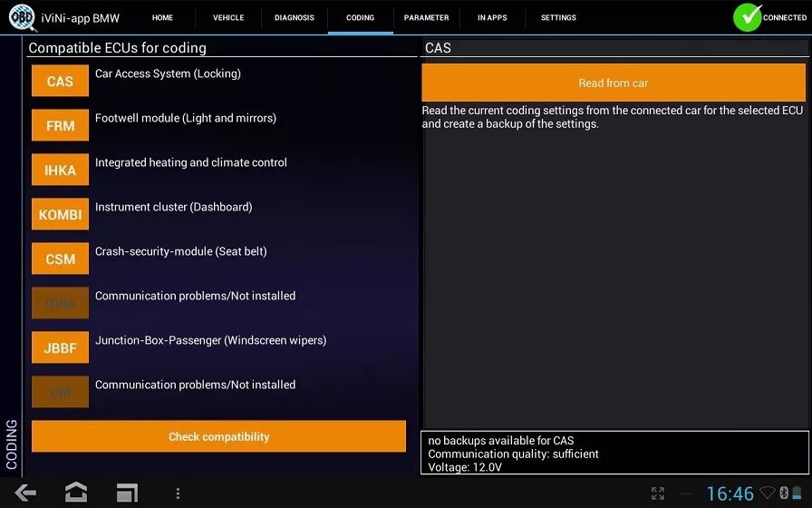Image resolution: width=812 pixels, height=508 pixels.
Task: Tap the Footwell module (Light and mirrors) label
Action: coord(186,118)
